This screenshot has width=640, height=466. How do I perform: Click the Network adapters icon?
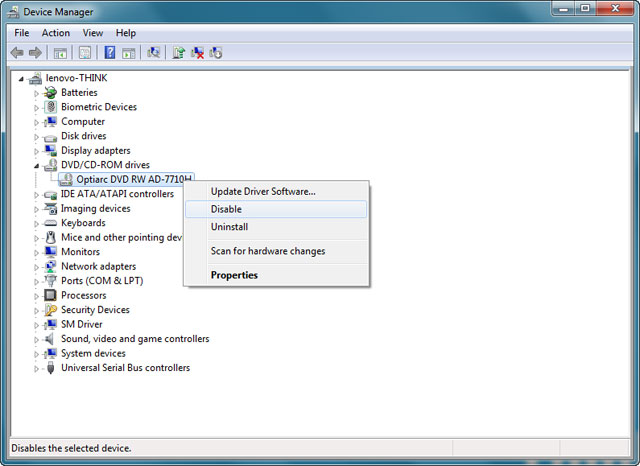(51, 266)
